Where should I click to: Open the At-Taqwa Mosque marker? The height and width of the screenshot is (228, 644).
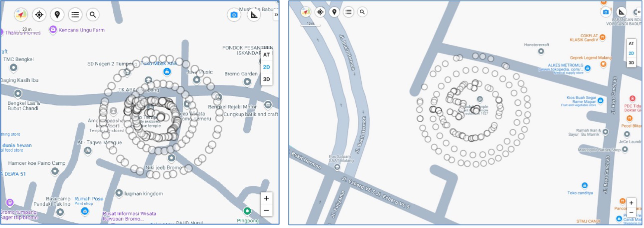tap(88, 151)
